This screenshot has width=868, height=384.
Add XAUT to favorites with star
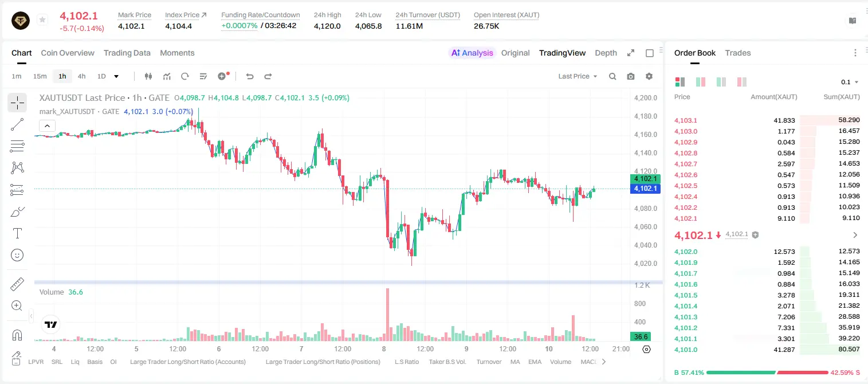tap(42, 20)
